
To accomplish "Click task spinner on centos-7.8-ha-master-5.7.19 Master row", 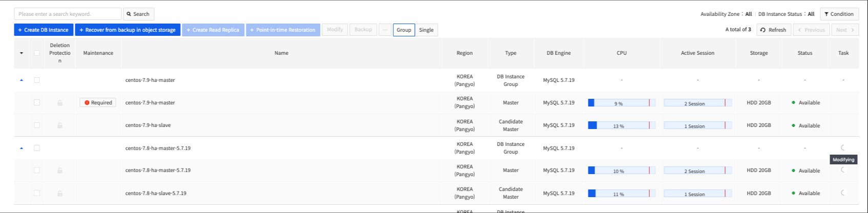I will point(843,169).
